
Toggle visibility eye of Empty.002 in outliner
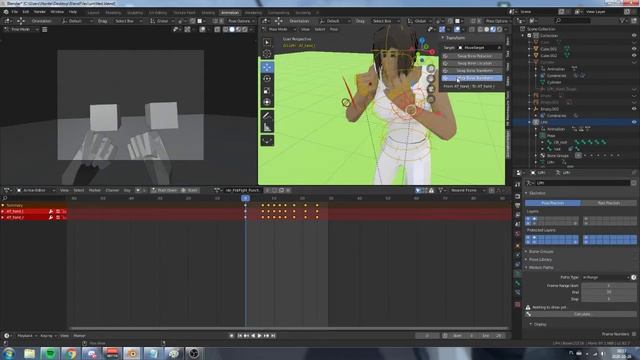[x=634, y=109]
